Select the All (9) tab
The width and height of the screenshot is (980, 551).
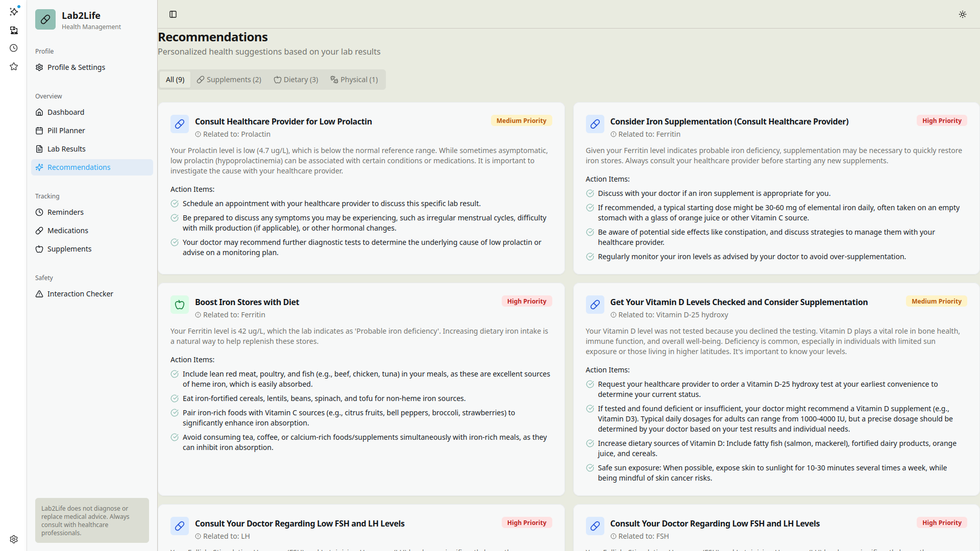coord(175,80)
